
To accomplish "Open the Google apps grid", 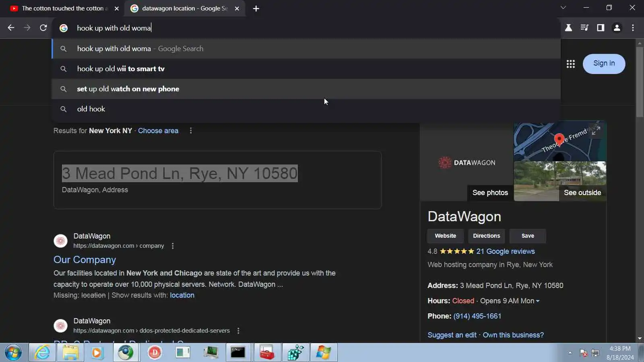I will pos(571,64).
